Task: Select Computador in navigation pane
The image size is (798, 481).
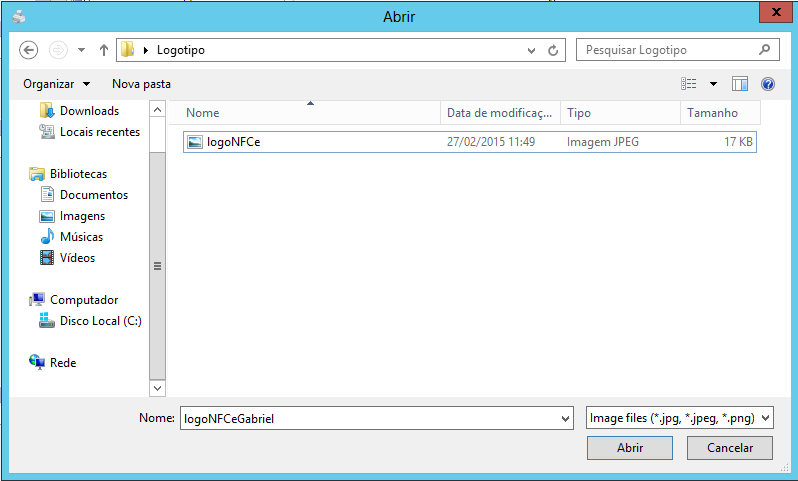Action: click(84, 300)
